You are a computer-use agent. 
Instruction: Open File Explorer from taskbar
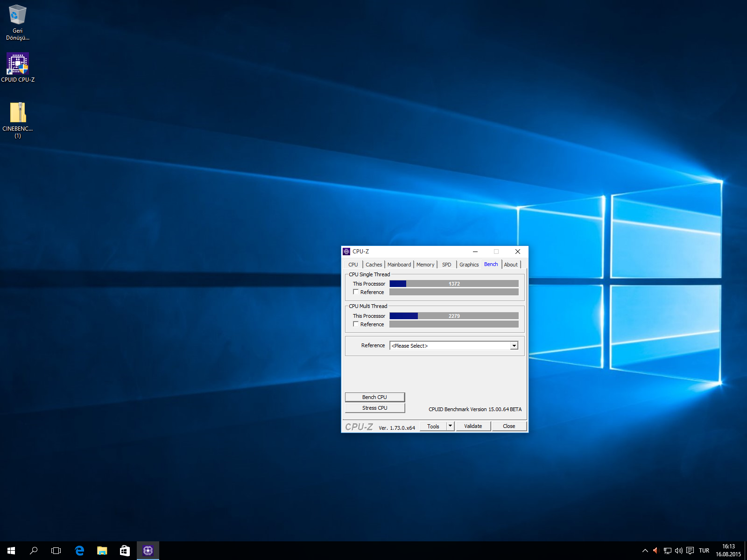102,551
